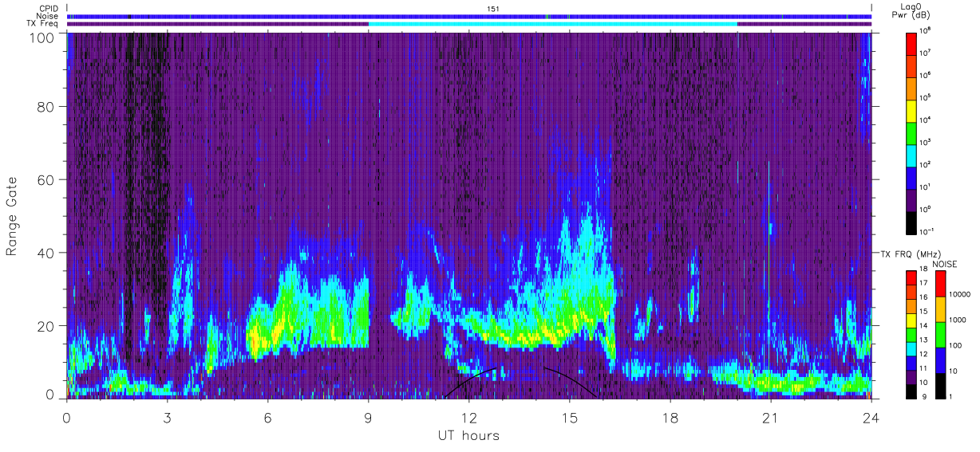
Task: Click the CPID value 151
Action: click(x=492, y=9)
